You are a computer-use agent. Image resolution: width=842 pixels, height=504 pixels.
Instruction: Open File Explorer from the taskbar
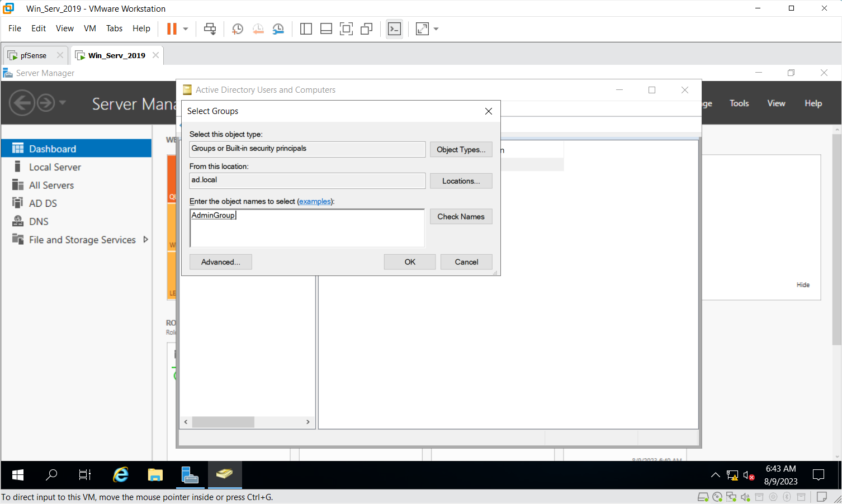point(155,475)
